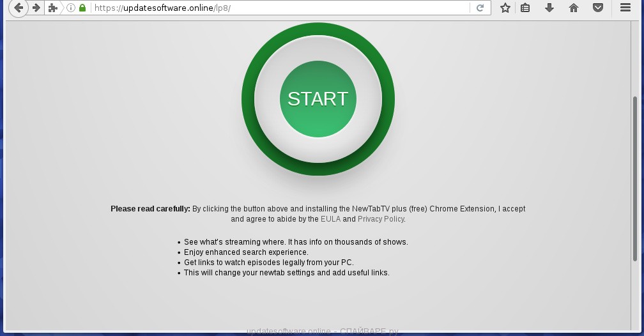The width and height of the screenshot is (644, 336).
Task: Open site information via the info icon
Action: [71, 8]
